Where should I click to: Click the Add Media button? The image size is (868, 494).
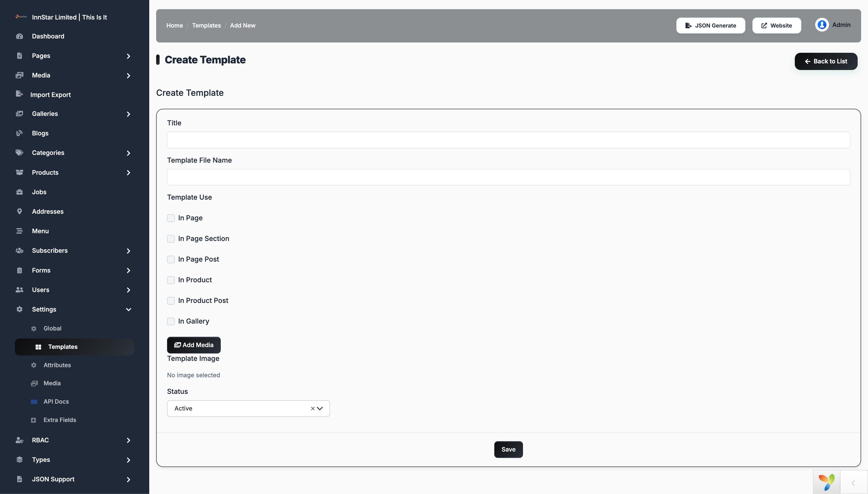(x=194, y=345)
